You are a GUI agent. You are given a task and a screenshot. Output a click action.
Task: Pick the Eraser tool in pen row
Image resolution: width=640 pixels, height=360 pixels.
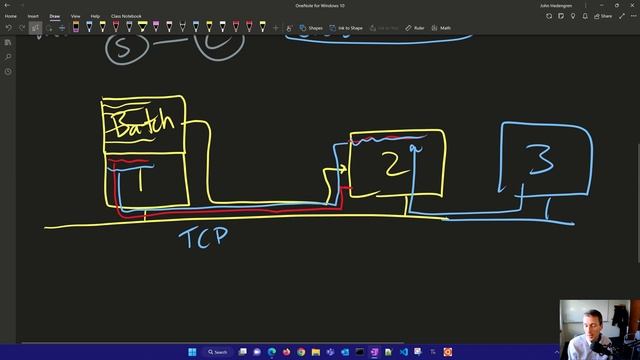click(76, 27)
